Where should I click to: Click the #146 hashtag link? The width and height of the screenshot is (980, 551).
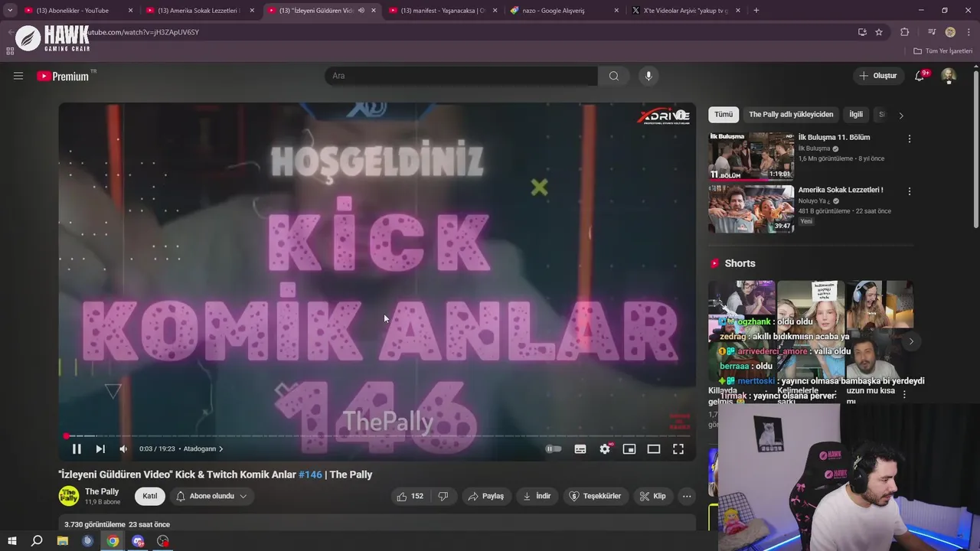click(310, 474)
